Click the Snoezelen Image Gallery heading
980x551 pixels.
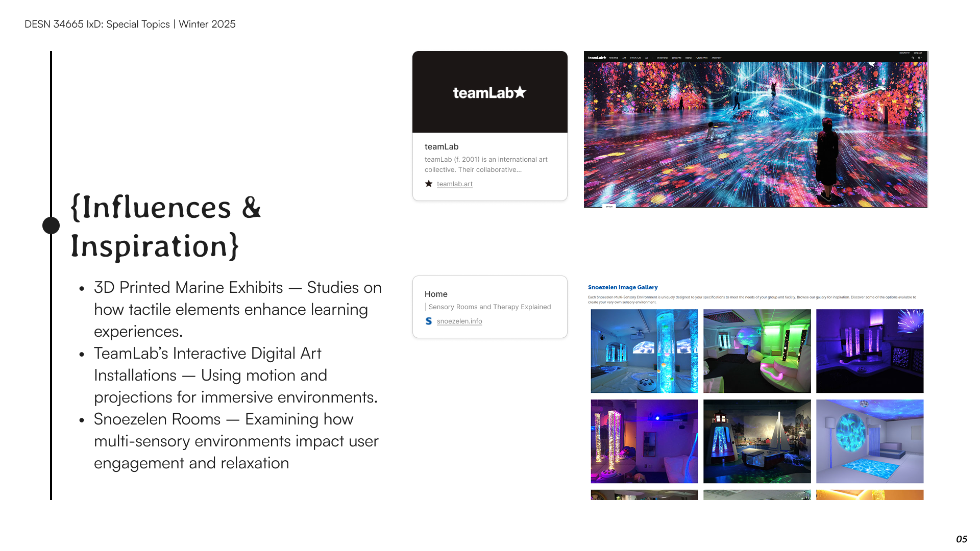[x=622, y=287]
